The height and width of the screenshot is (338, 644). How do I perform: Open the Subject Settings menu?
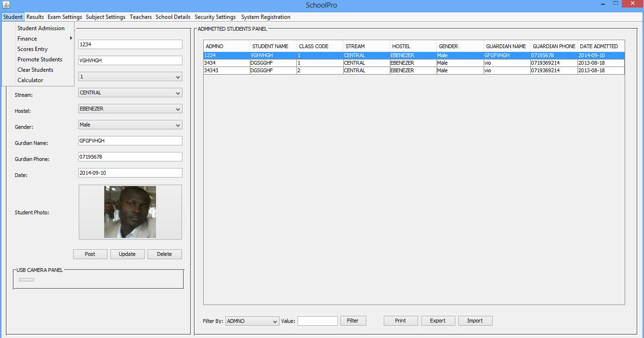point(106,17)
